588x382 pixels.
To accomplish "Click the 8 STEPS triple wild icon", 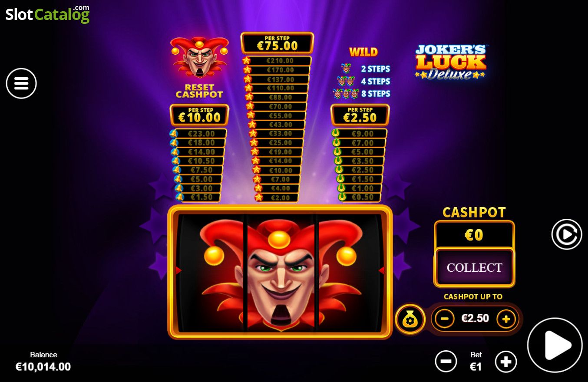I will (346, 94).
